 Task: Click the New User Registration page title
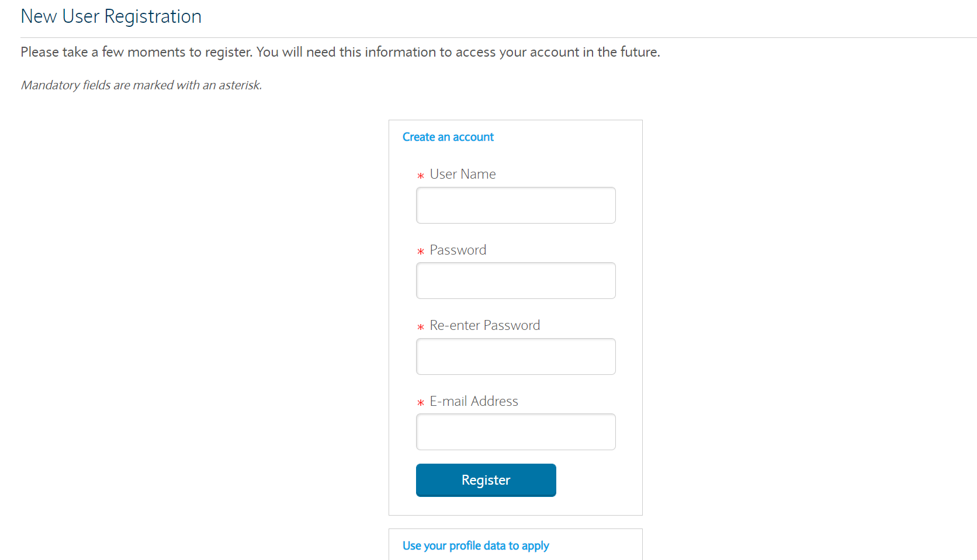[x=111, y=16]
